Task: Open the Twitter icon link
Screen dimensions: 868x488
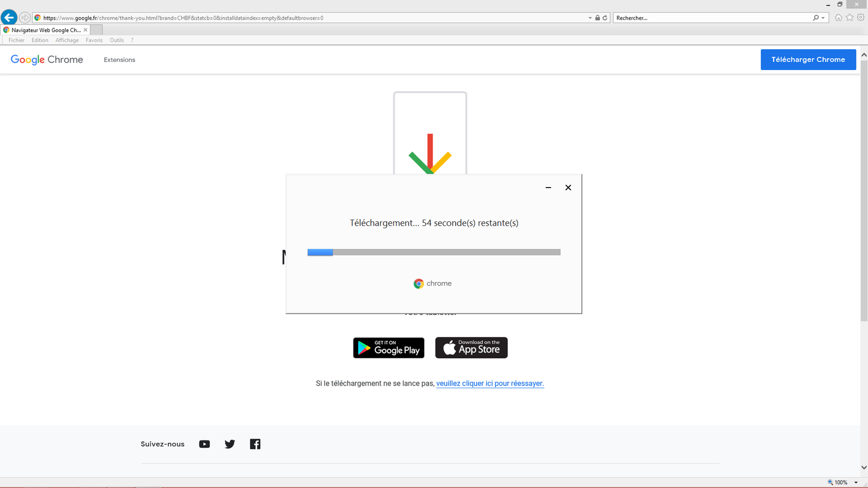Action: click(x=230, y=444)
